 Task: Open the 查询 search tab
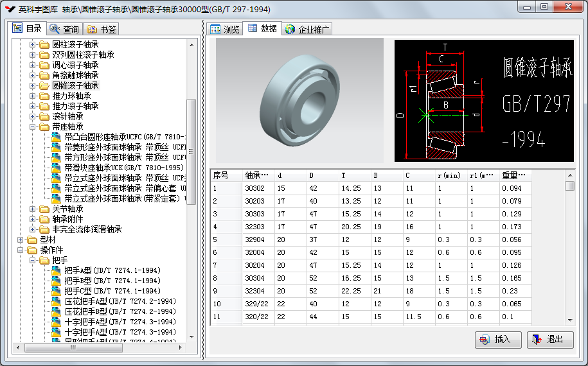tap(65, 30)
